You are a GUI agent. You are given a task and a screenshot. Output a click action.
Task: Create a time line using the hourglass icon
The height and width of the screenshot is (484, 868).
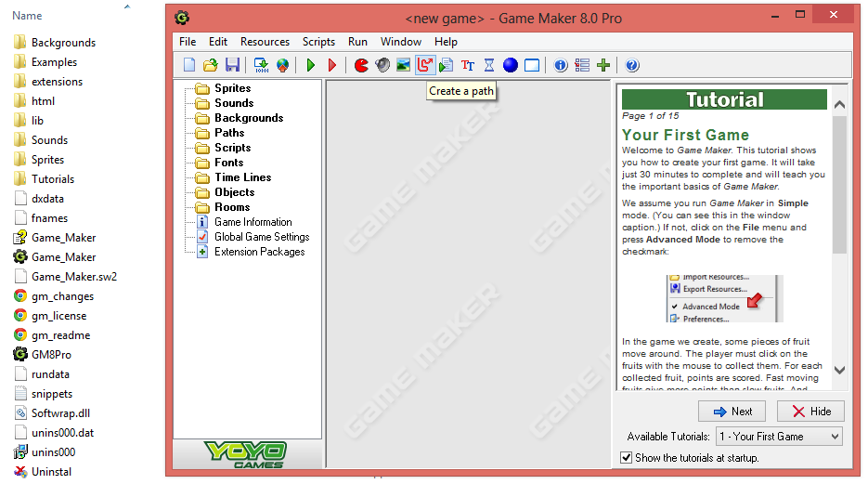click(489, 65)
